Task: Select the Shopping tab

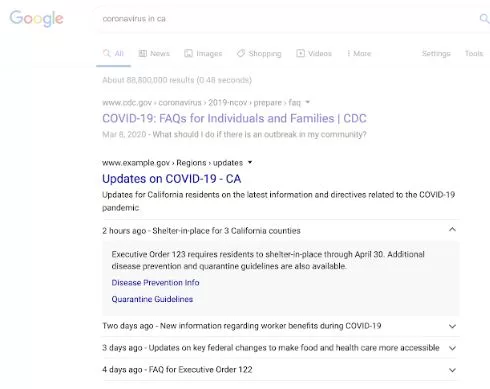Action: tap(259, 53)
